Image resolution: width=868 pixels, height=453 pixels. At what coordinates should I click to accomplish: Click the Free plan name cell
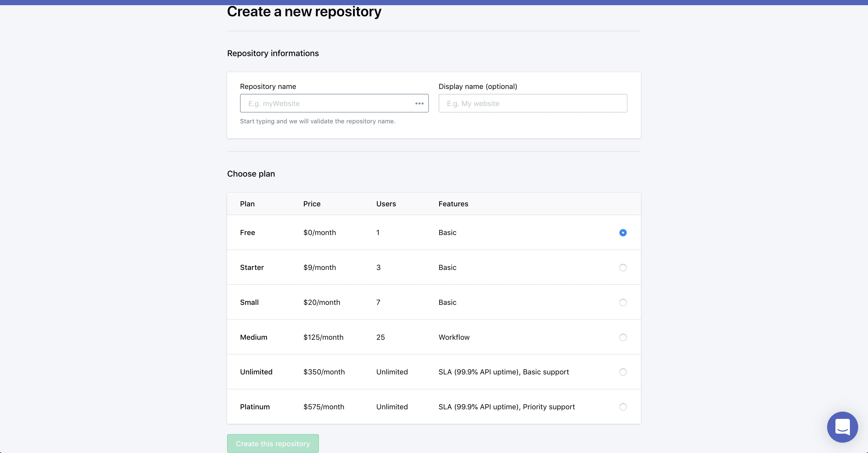(x=247, y=233)
